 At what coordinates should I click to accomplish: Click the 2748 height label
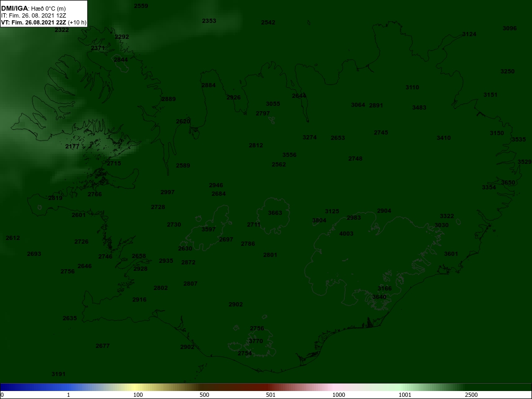355,159
